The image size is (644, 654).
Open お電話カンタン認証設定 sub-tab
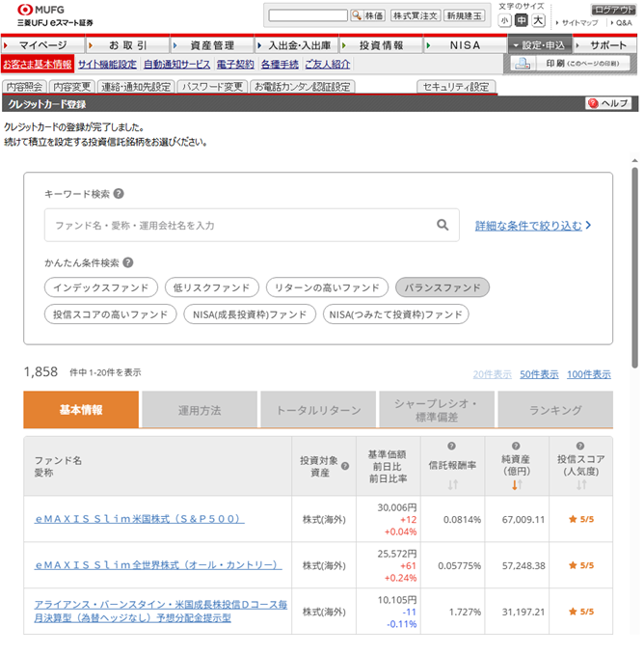click(x=302, y=87)
